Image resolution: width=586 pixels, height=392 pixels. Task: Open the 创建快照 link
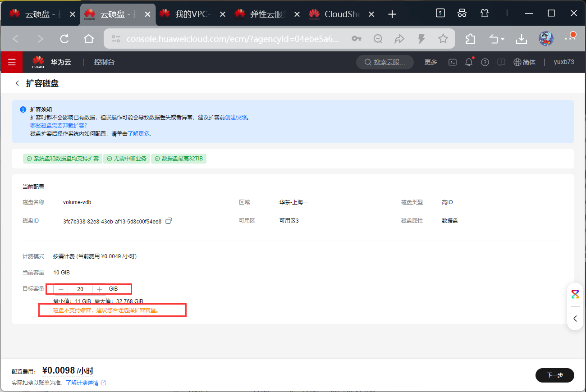236,117
